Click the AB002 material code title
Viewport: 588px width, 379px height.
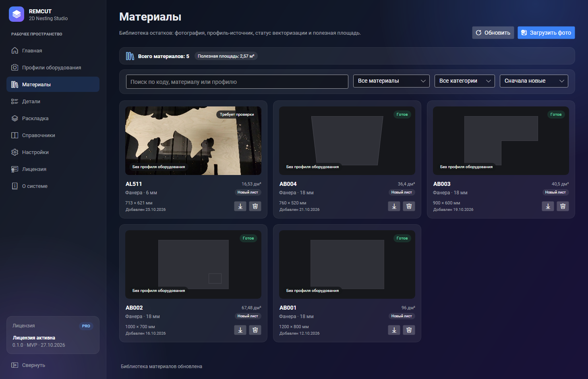pyautogui.click(x=134, y=308)
